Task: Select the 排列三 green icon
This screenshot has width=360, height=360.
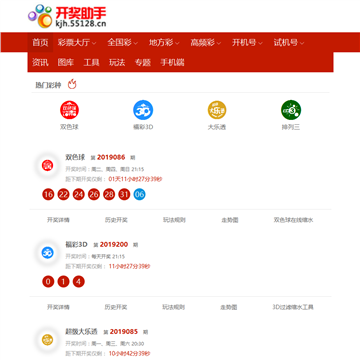Action: click(x=291, y=110)
